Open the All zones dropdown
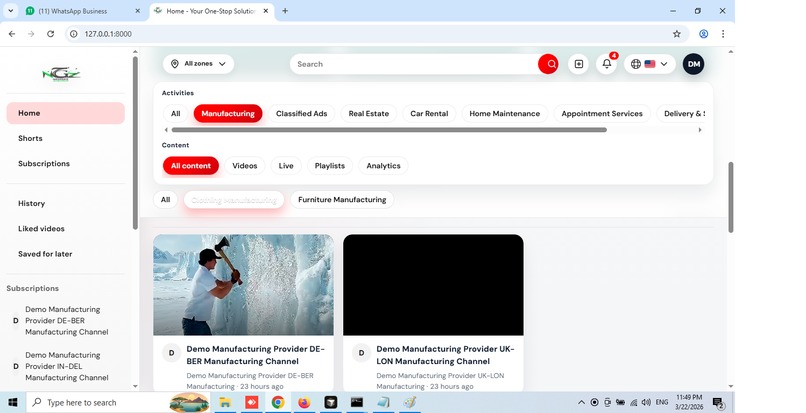The image size is (806, 413). coord(198,64)
